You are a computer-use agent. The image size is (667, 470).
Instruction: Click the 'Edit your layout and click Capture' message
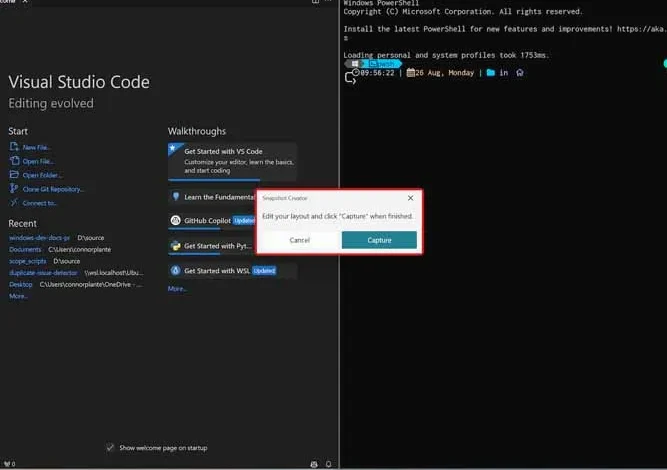337,216
